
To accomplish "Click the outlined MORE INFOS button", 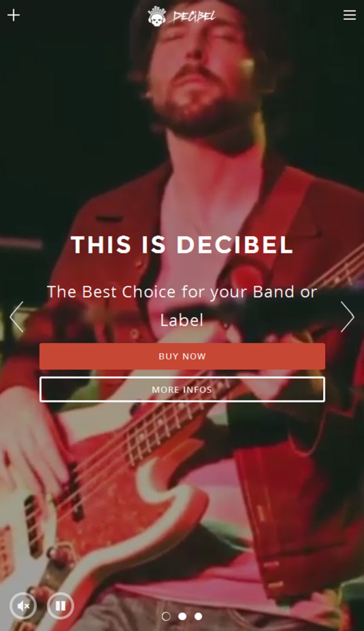I will 182,389.
